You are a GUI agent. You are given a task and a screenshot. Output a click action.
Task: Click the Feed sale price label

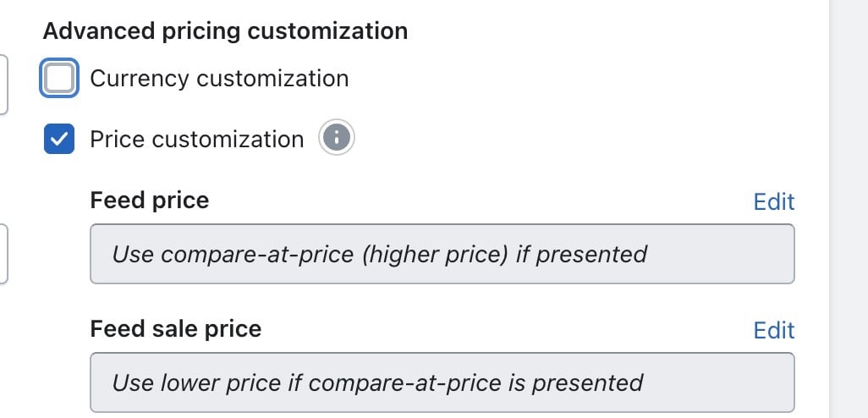175,328
